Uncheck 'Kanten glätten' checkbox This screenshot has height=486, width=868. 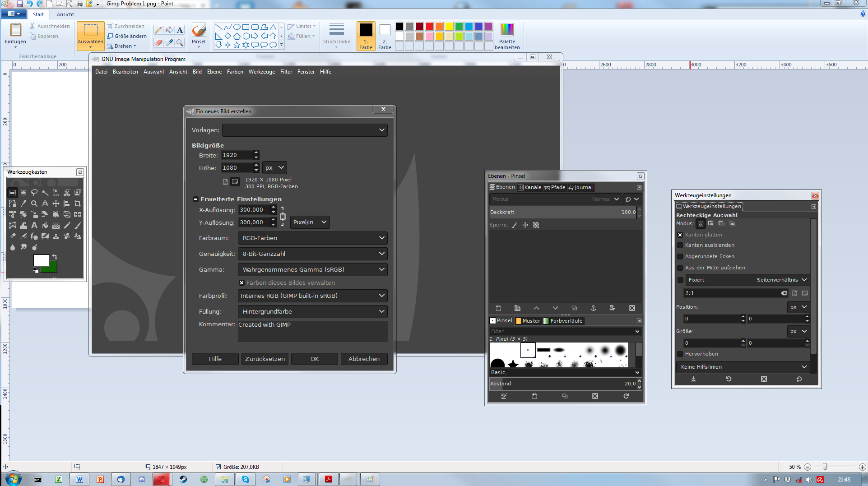pos(680,235)
